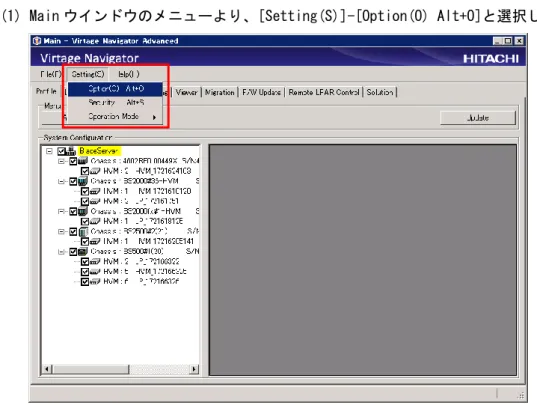The width and height of the screenshot is (537, 405).
Task: Click the chassis icon for Chassis 4002BED row
Action: [x=83, y=161]
